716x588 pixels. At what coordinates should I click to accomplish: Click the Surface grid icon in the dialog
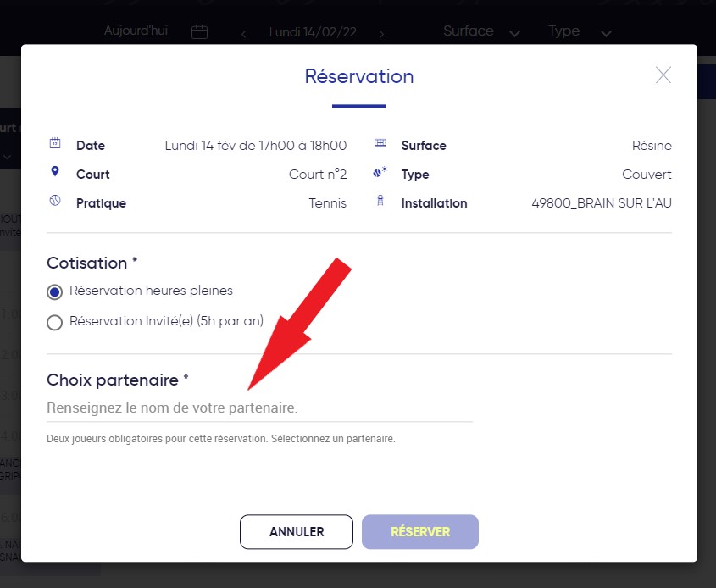(x=380, y=143)
